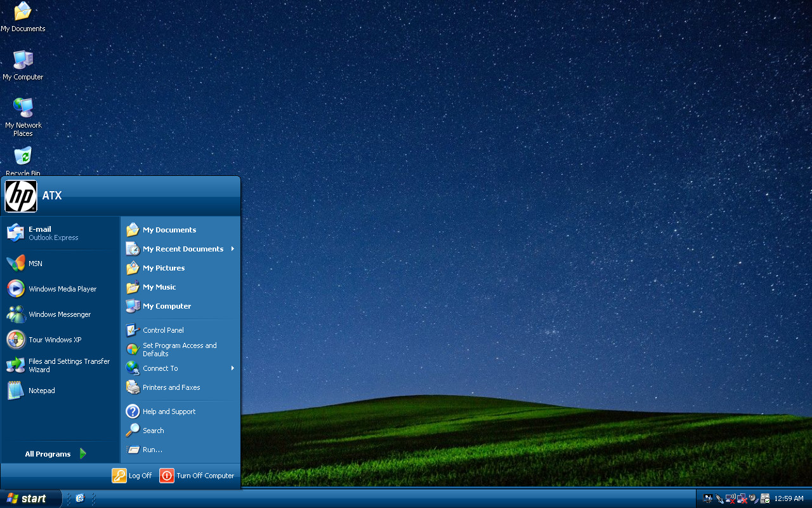The height and width of the screenshot is (508, 812).
Task: Launch Files and Settings Transfer Wizard
Action: pos(60,365)
